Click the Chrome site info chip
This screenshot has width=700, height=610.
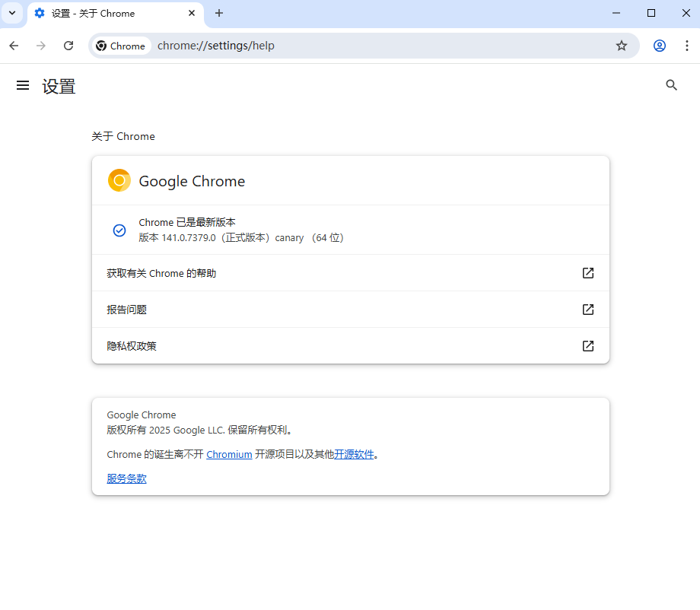pos(120,46)
